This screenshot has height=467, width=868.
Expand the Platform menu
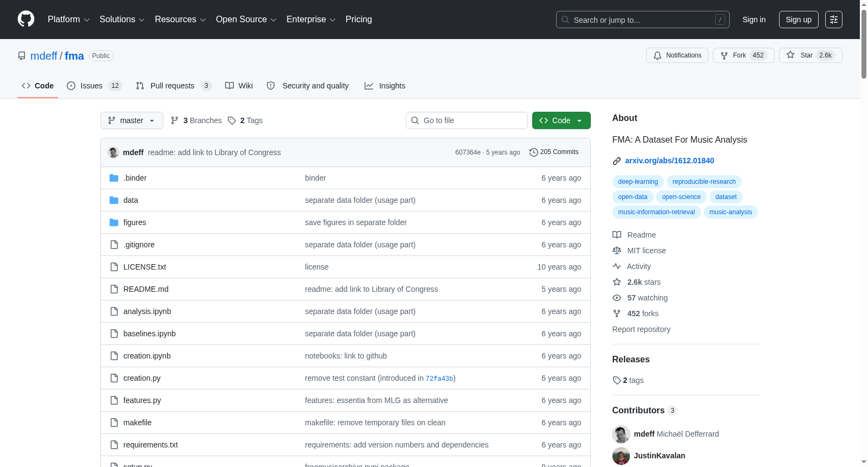point(69,20)
